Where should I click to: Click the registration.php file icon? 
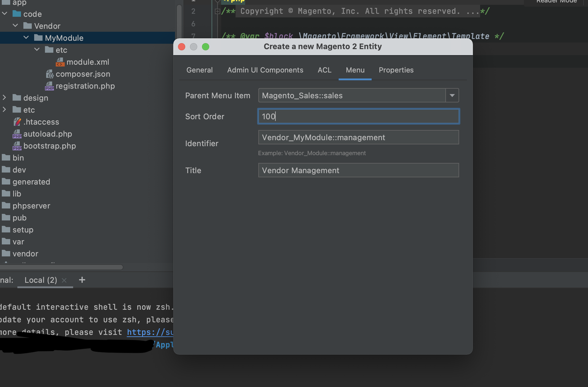pos(49,86)
